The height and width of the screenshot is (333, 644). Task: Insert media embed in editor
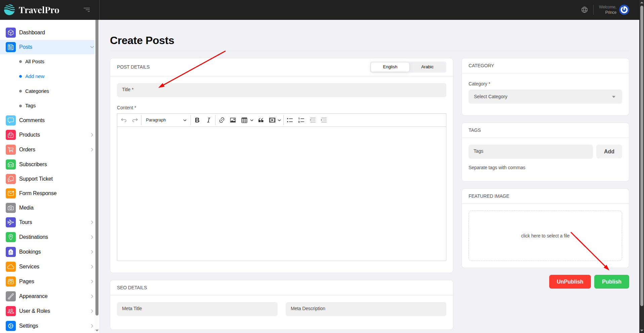272,120
